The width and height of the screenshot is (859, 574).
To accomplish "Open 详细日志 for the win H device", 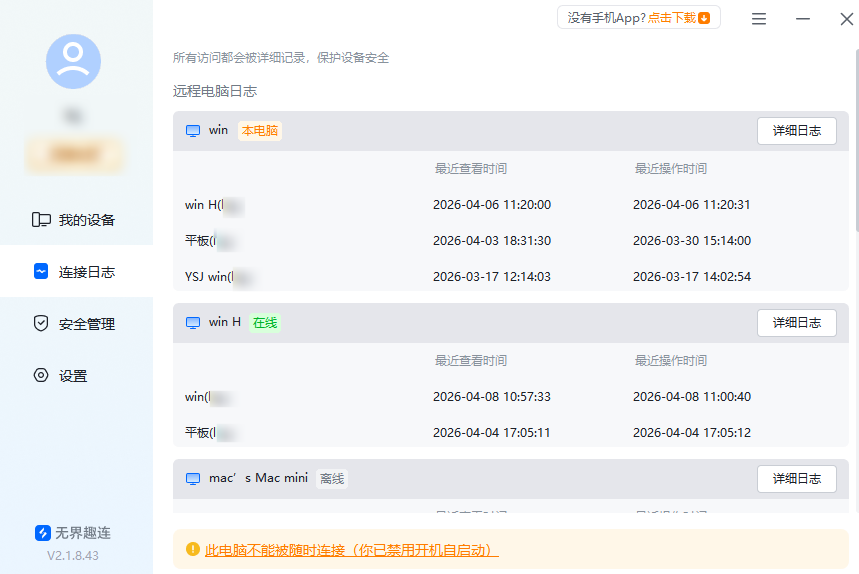I will click(x=796, y=323).
